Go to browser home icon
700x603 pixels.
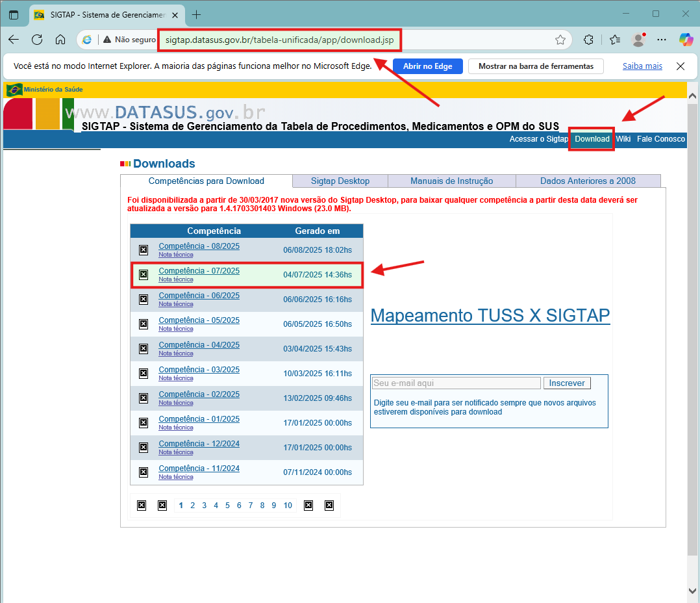(60, 40)
